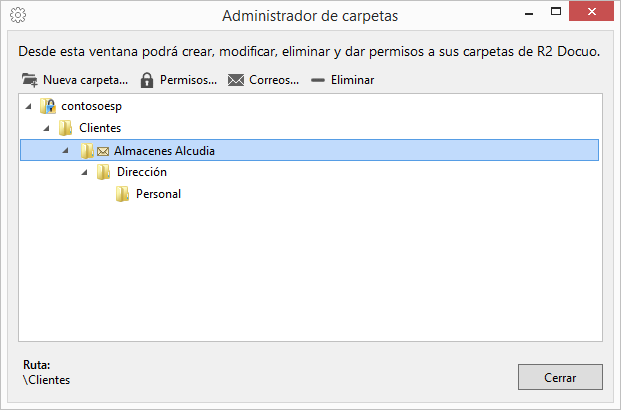Click the gear icon in title bar
Screen dimensions: 621x410
click(18, 15)
